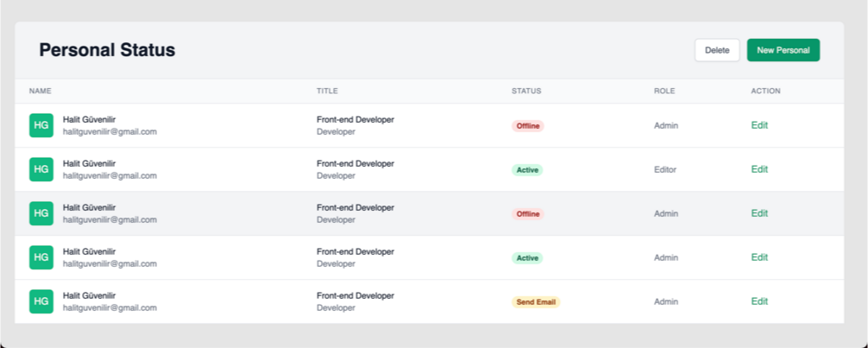Image resolution: width=868 pixels, height=348 pixels.
Task: Click the ROLE column header
Action: [x=664, y=91]
